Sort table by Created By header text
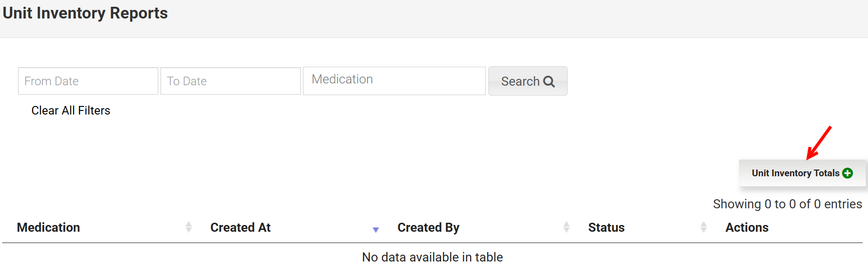The width and height of the screenshot is (868, 266). click(428, 227)
